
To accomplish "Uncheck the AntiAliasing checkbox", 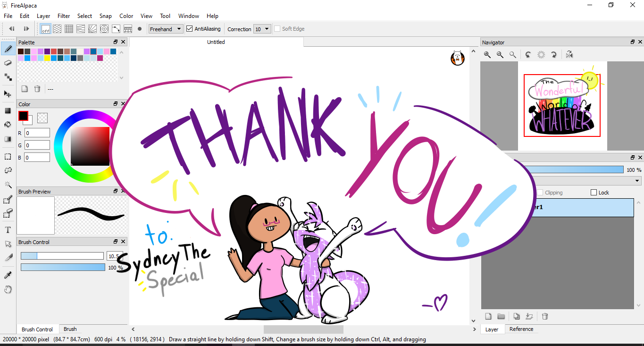I will 190,29.
